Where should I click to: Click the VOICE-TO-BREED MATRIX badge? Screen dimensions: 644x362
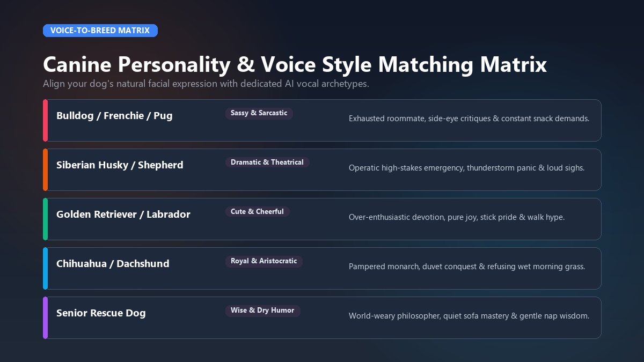[100, 31]
